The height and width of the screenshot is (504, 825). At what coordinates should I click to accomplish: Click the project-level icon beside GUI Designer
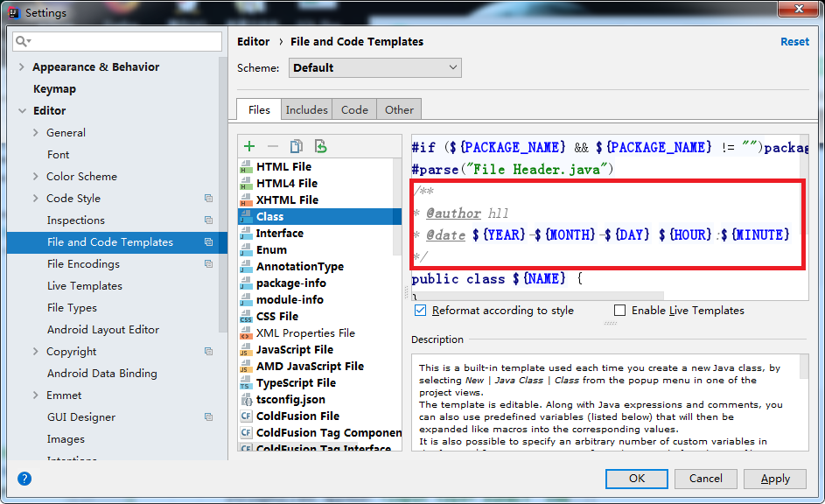click(x=208, y=416)
